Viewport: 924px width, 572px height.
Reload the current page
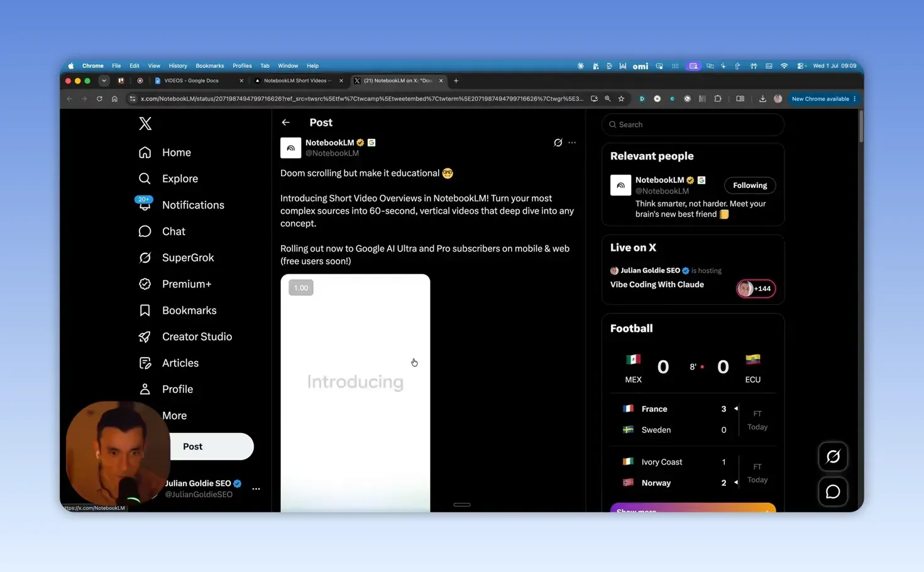click(x=99, y=99)
